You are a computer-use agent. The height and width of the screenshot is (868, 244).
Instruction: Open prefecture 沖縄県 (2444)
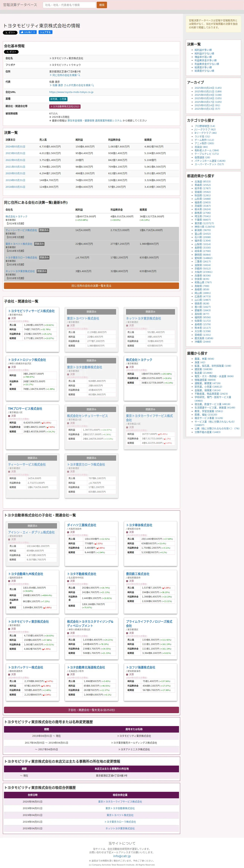(203, 342)
